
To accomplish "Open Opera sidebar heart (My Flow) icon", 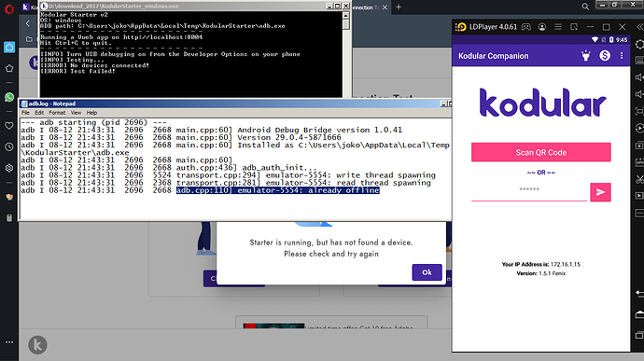I will pyautogui.click(x=9, y=126).
